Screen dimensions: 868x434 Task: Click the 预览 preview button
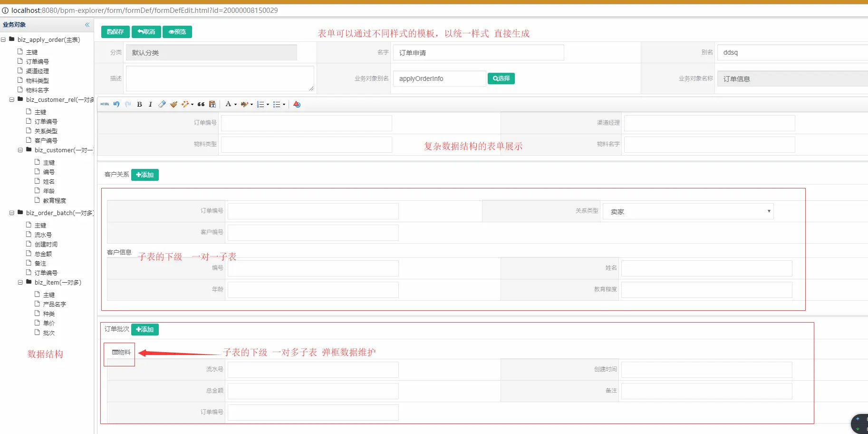click(x=177, y=32)
